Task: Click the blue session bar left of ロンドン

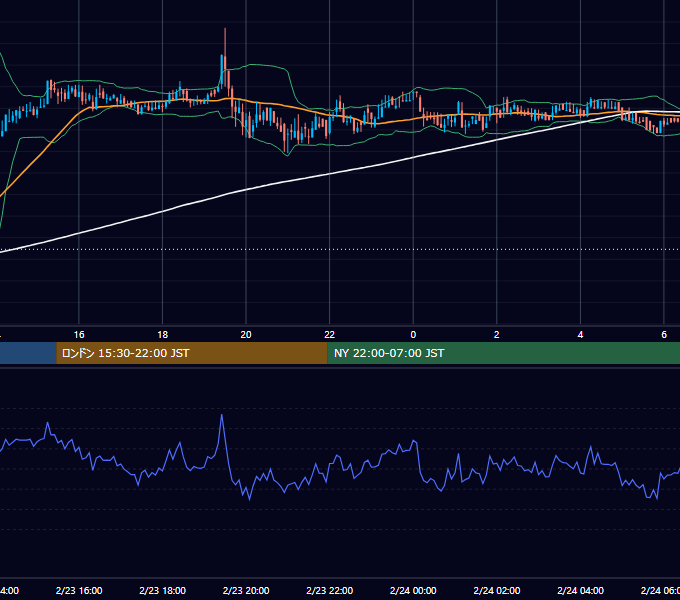Action: [x=28, y=353]
